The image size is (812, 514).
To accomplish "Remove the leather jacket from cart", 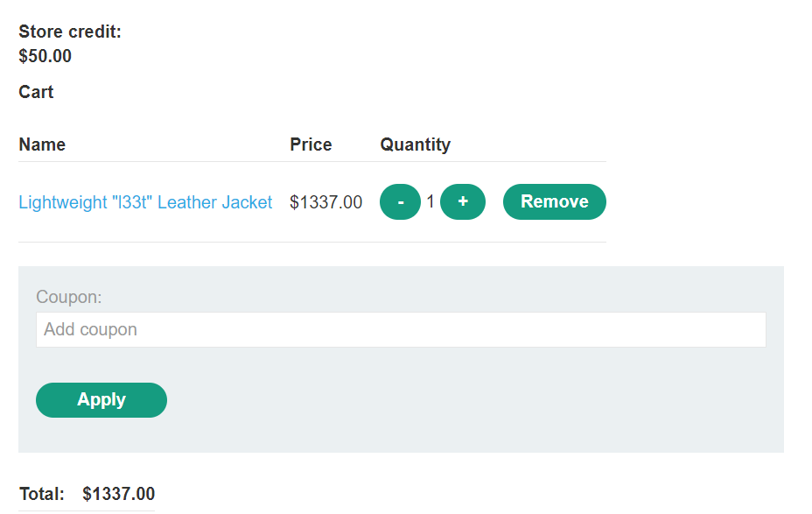I will [554, 202].
